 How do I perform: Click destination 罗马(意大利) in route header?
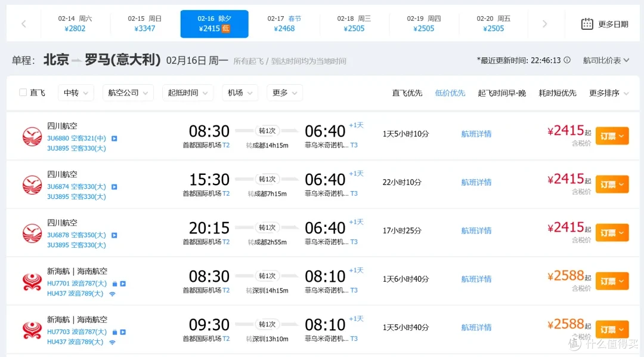coord(122,60)
